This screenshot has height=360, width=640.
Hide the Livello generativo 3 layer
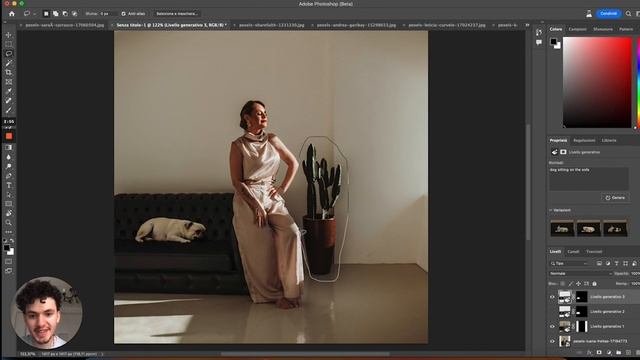click(x=552, y=297)
